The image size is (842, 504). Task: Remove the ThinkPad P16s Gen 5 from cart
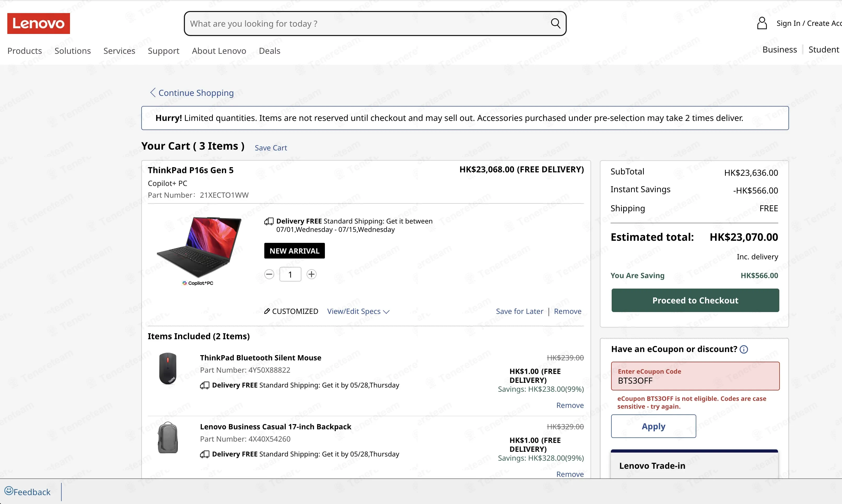[x=568, y=312]
